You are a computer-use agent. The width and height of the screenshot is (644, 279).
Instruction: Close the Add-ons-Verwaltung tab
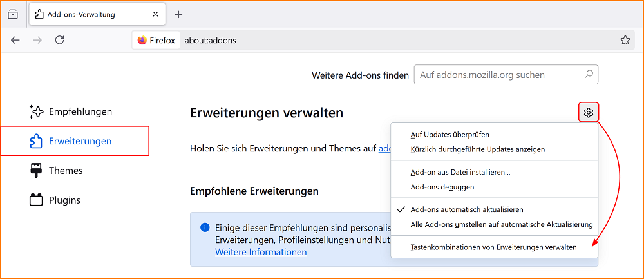[x=155, y=14]
